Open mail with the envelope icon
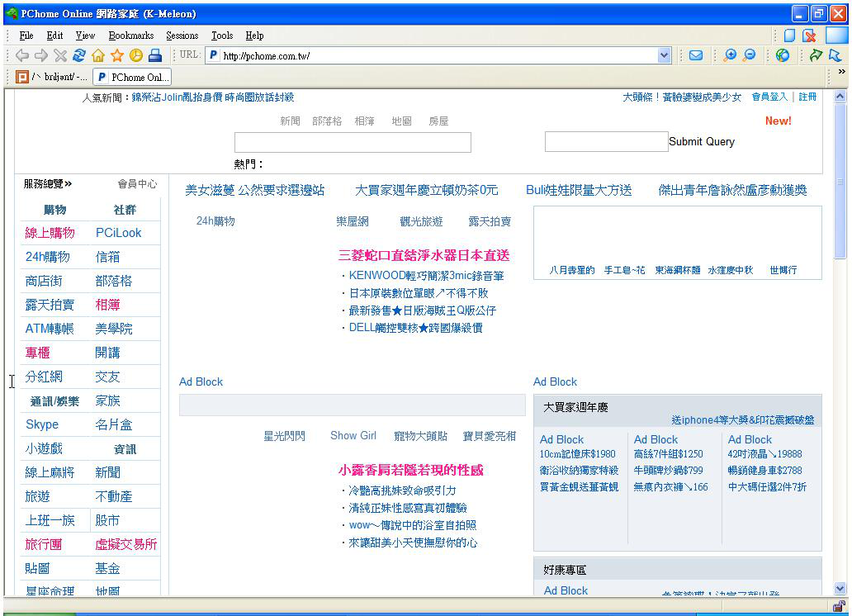The width and height of the screenshot is (852, 616). click(x=696, y=56)
